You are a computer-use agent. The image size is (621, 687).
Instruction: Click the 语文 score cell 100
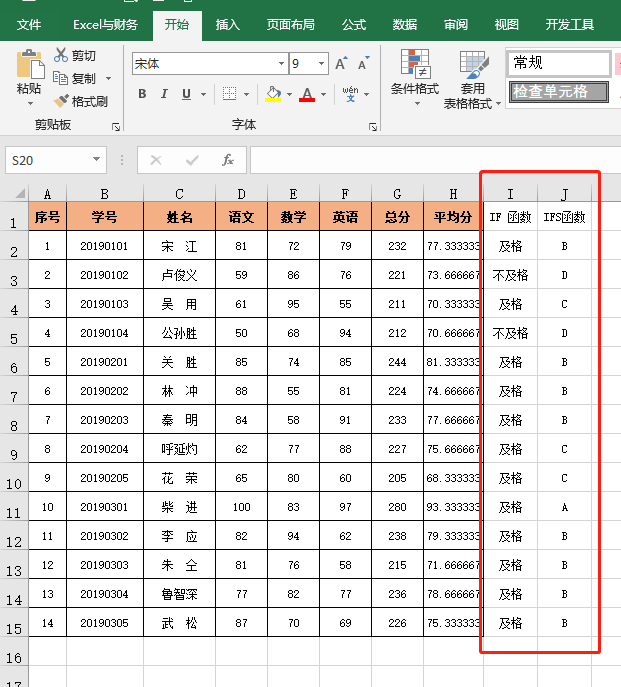pos(241,507)
